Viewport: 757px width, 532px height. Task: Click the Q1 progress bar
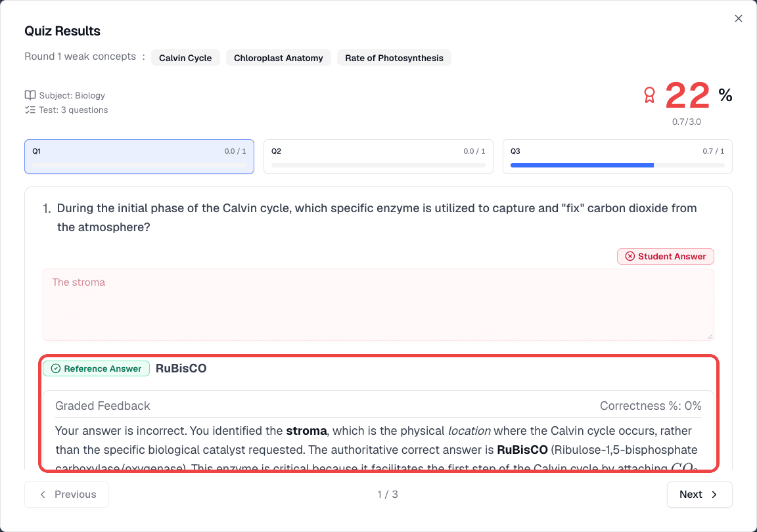139,165
